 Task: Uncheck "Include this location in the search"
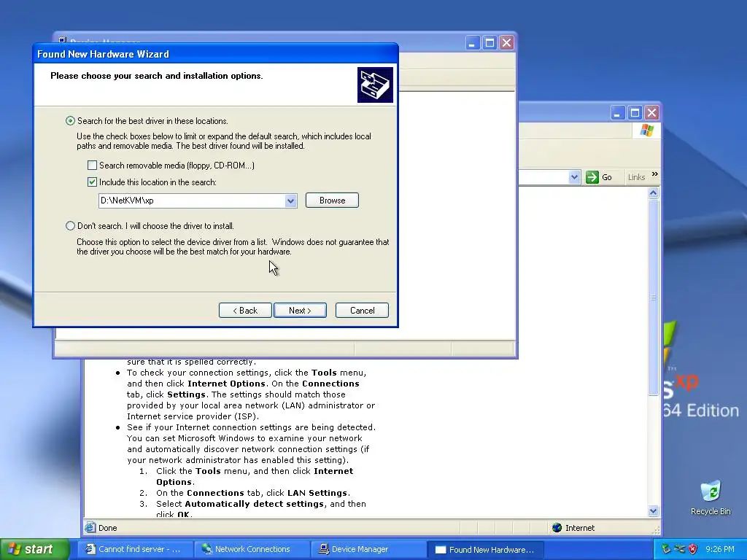click(92, 182)
